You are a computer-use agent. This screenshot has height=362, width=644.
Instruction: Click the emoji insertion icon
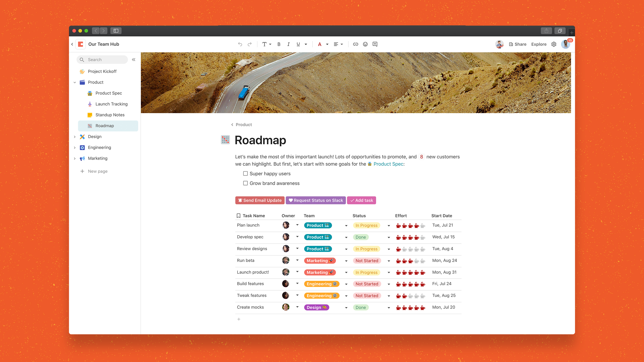(365, 44)
